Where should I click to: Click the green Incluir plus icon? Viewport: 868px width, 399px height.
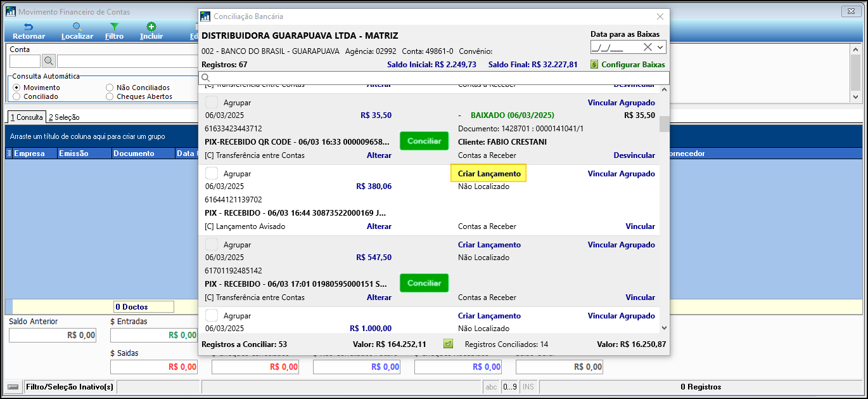[151, 27]
